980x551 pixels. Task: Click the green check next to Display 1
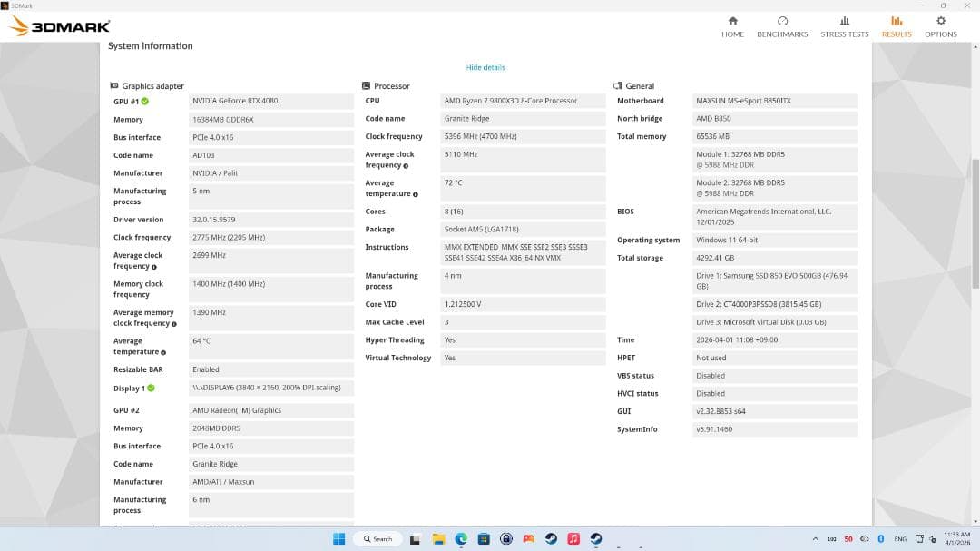click(x=151, y=389)
